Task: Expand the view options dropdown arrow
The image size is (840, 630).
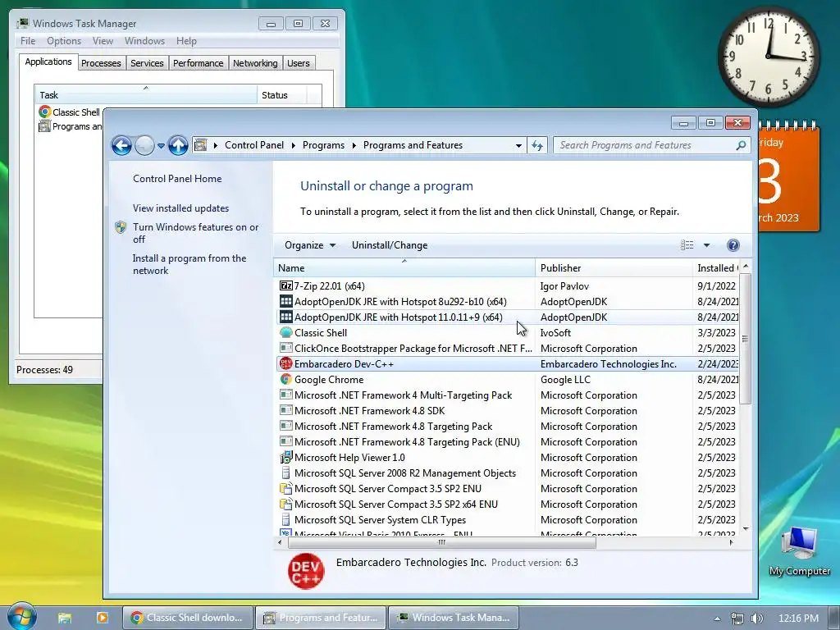Action: point(706,245)
